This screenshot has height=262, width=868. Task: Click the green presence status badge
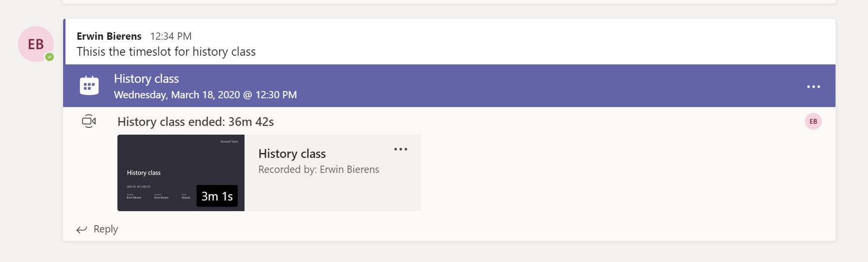[49, 57]
